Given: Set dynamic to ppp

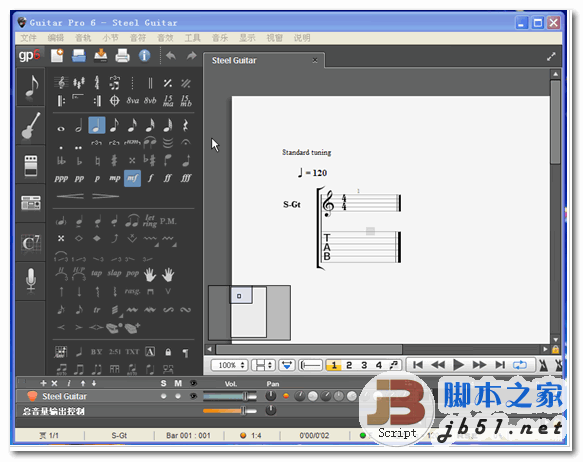Looking at the screenshot, I should [61, 178].
